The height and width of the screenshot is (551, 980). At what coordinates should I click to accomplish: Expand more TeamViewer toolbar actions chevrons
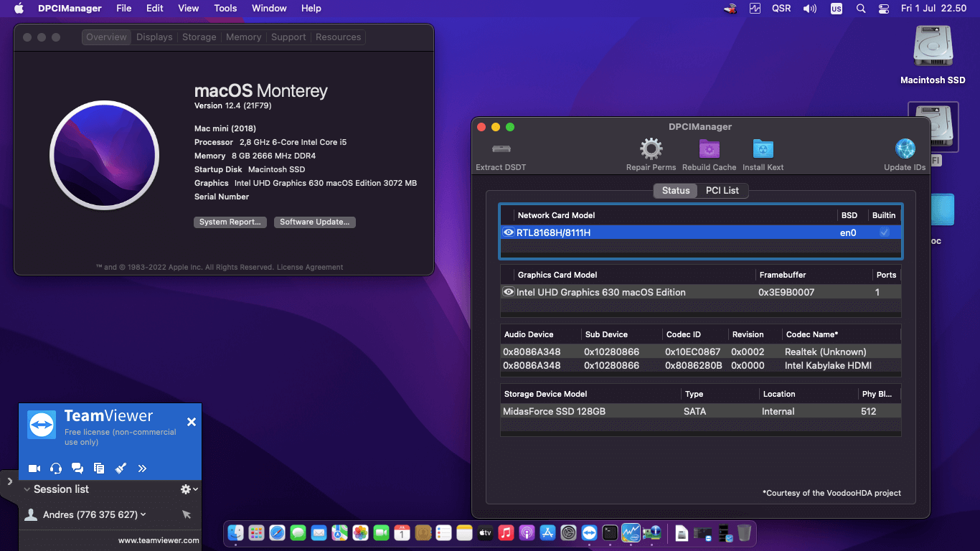point(142,468)
